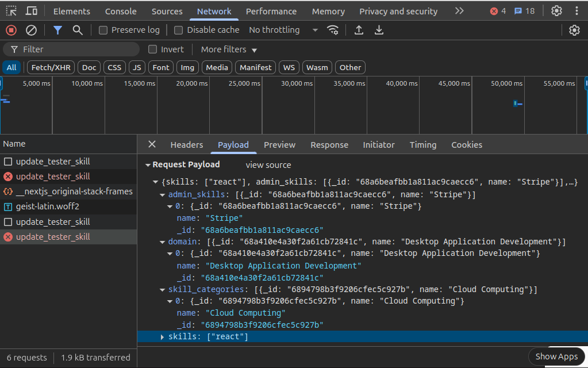This screenshot has width=588, height=368.
Task: Open the Console panel tab
Action: pos(121,11)
